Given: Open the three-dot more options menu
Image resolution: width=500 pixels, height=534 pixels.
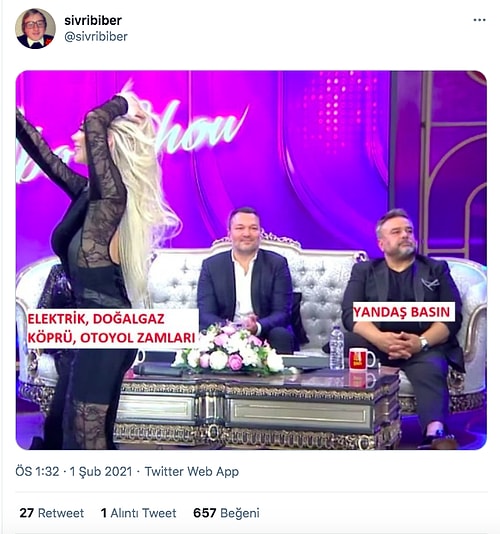Looking at the screenshot, I should (x=479, y=20).
